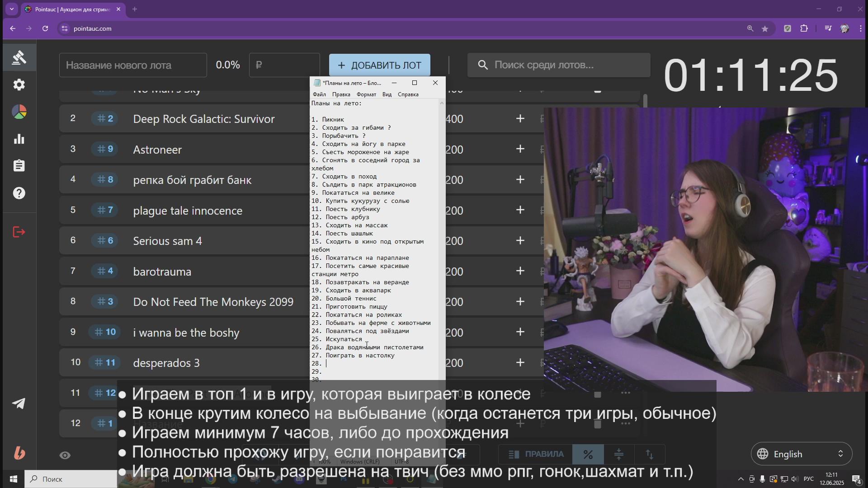Click Notepad vertical scrollbar up arrow
This screenshot has width=868, height=488.
(x=442, y=103)
